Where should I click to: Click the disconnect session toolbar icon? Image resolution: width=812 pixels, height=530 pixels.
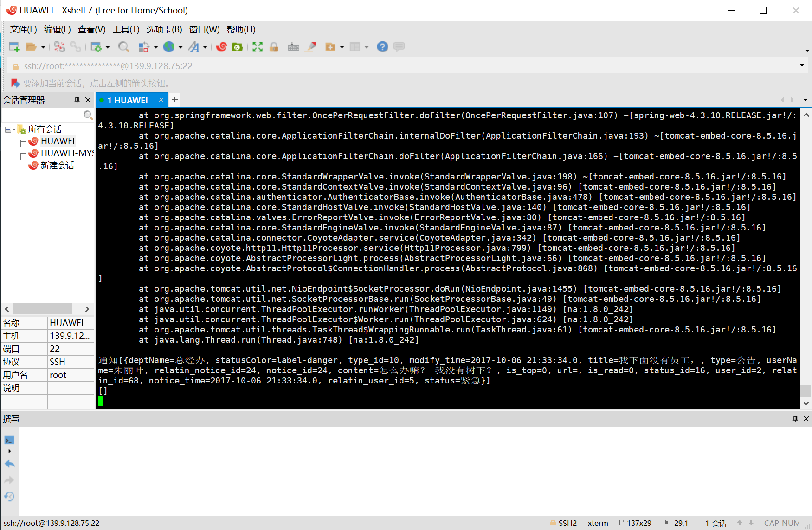coord(59,47)
